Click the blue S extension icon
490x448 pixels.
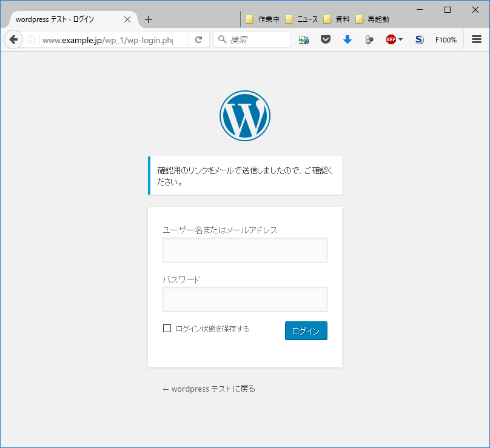[419, 40]
